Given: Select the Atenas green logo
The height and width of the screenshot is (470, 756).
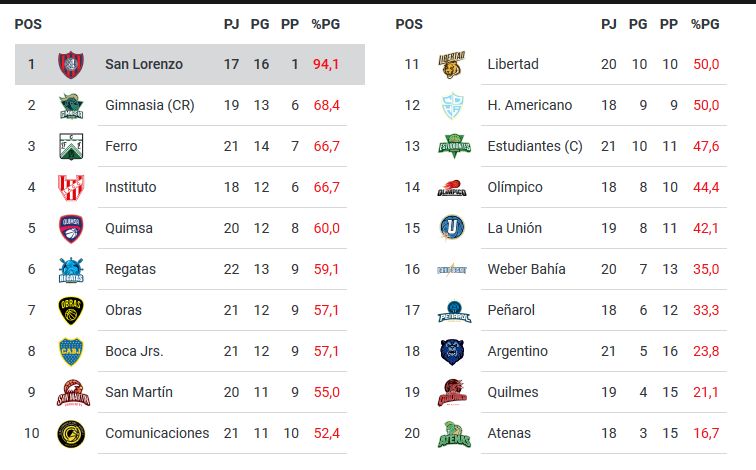Looking at the screenshot, I should (x=454, y=434).
